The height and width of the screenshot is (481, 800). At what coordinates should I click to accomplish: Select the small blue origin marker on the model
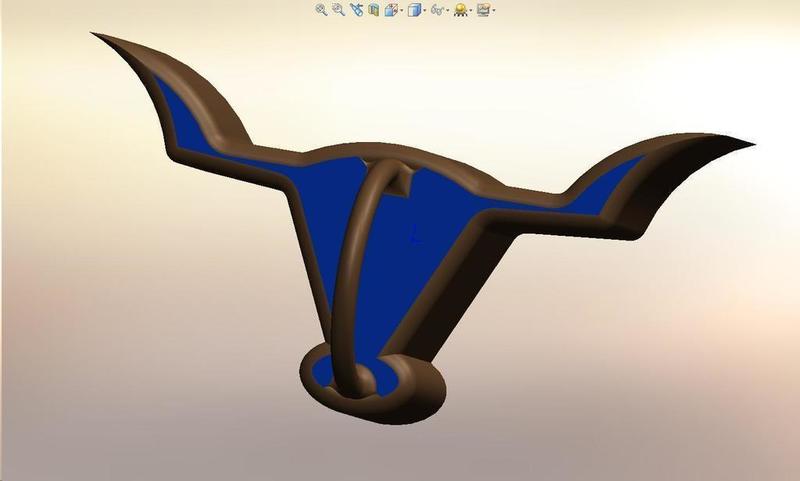click(416, 236)
